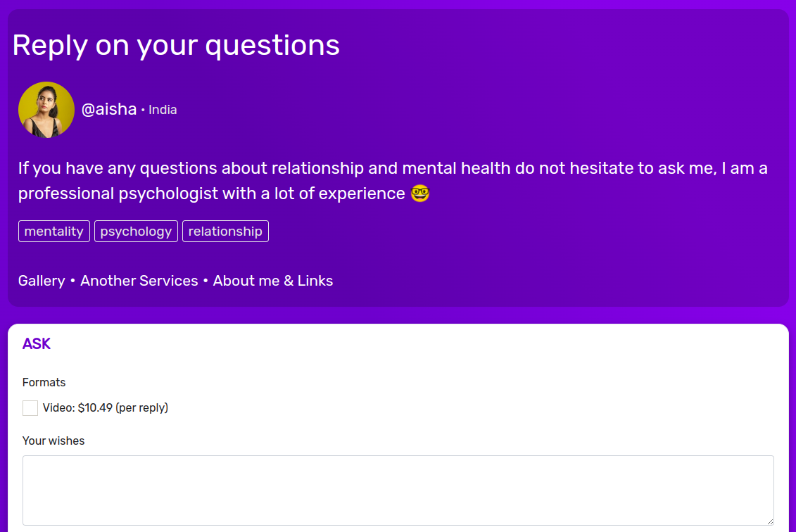This screenshot has height=532, width=796.
Task: Open the @aisha username profile link
Action: click(109, 109)
